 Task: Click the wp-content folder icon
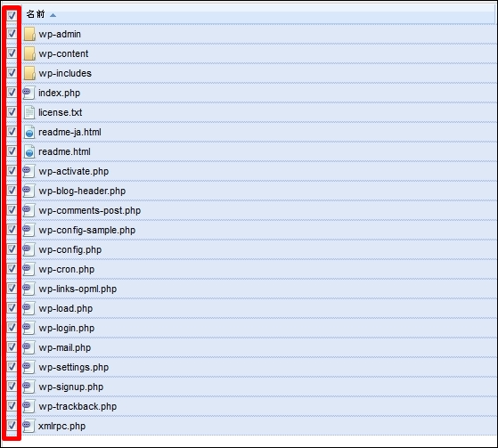(29, 53)
